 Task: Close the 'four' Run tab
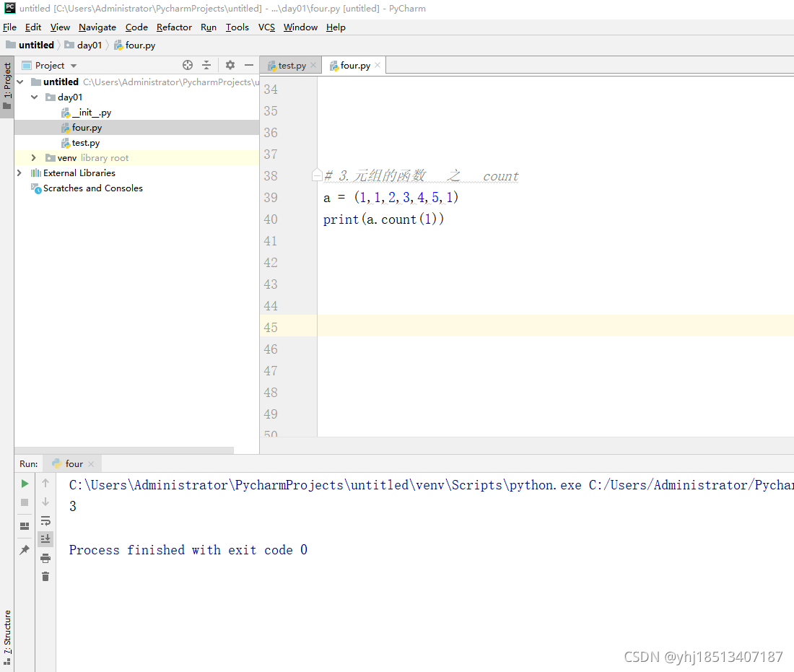pyautogui.click(x=91, y=464)
